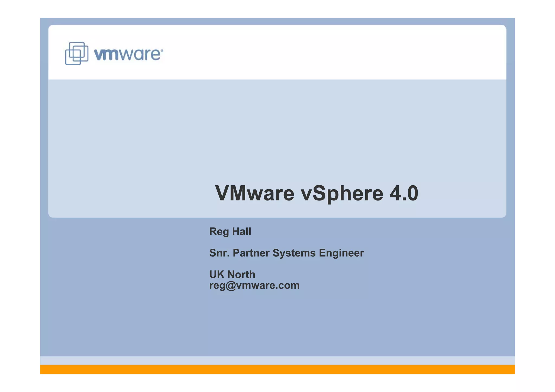This screenshot has width=555, height=392.
Task: Click the orange bar at slide bottom
Action: pos(277,369)
